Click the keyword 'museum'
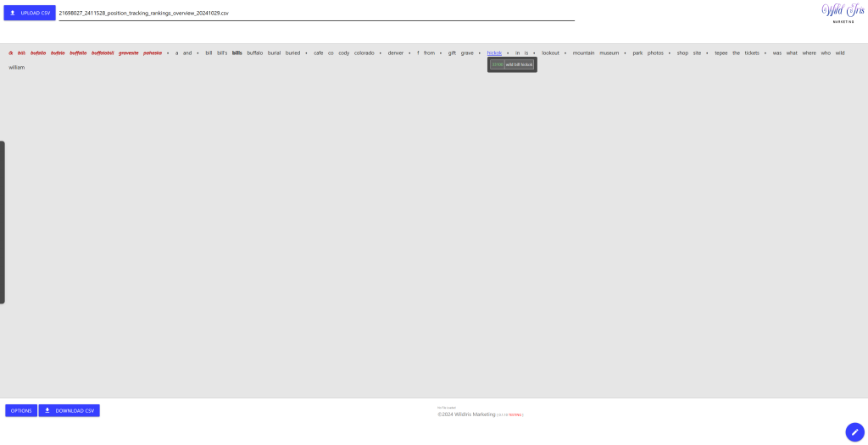This screenshot has width=868, height=445. [609, 53]
